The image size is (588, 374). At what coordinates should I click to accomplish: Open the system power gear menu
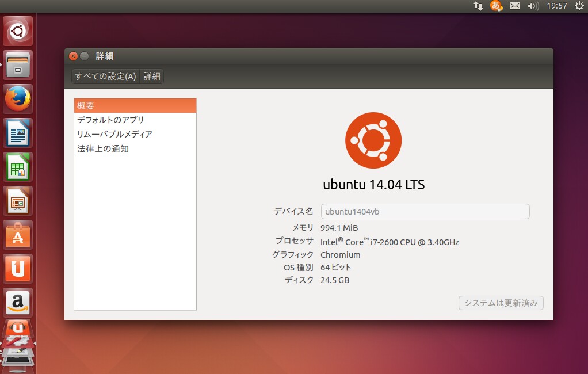point(579,6)
